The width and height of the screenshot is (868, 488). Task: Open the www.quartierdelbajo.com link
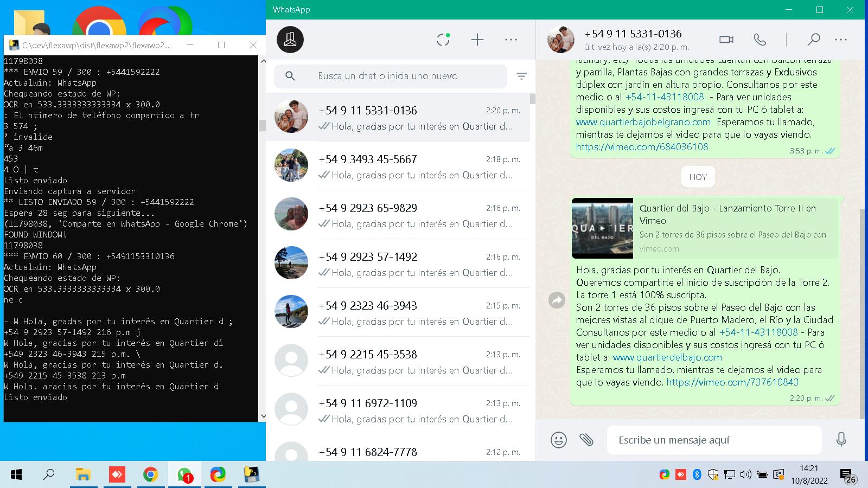667,357
